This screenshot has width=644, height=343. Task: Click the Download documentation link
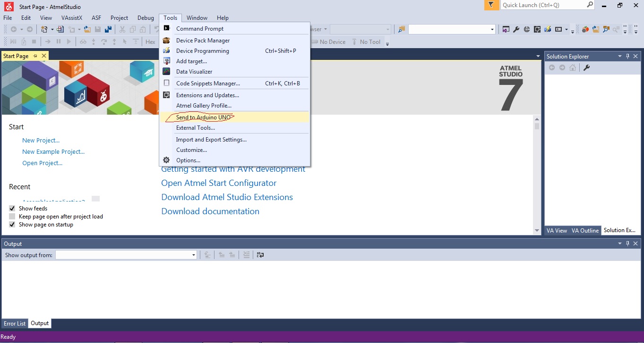210,211
